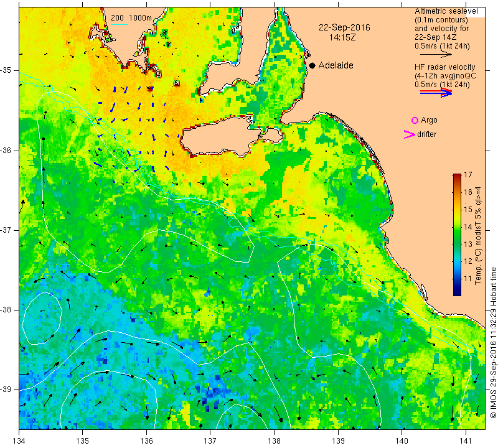Image resolution: width=498 pixels, height=448 pixels.
Task: Click the colorbar tick label 12
Action: [x=468, y=261]
